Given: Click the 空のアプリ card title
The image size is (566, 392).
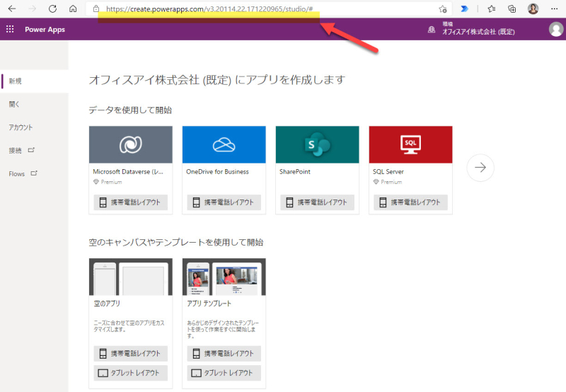Looking at the screenshot, I should pos(107,304).
